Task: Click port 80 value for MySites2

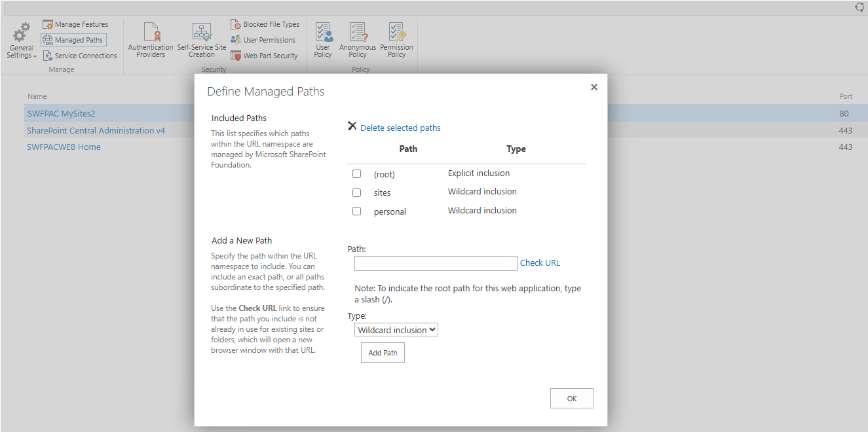Action: tap(844, 114)
